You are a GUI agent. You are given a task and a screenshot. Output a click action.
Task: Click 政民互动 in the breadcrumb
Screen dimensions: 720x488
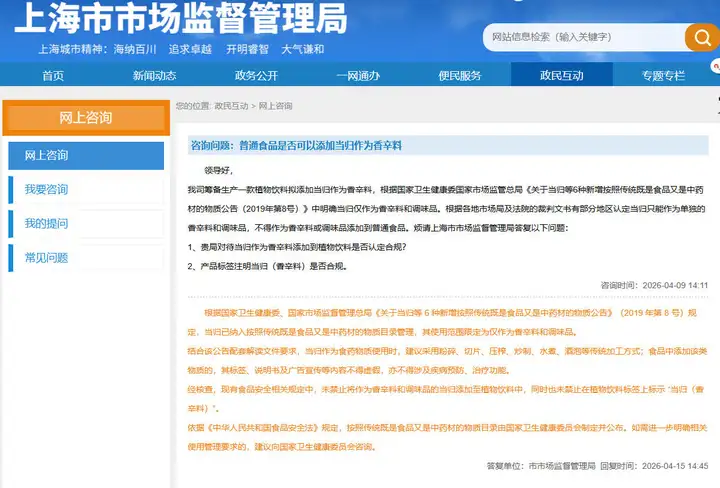coord(231,106)
